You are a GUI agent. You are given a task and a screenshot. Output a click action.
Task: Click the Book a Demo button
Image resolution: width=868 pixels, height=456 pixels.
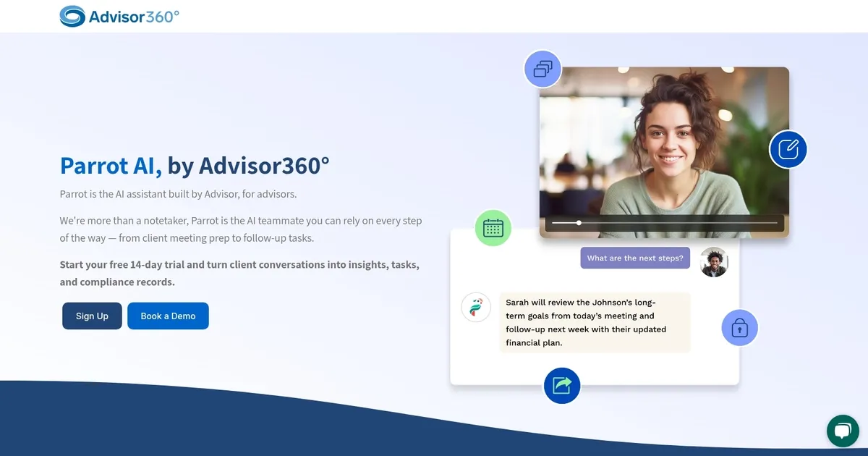coord(168,316)
